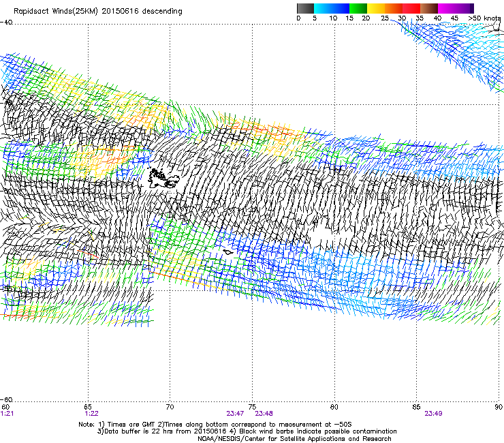This screenshot has height=443, width=504.
Task: Click the latitude axis label '-60'
Action: point(6,400)
